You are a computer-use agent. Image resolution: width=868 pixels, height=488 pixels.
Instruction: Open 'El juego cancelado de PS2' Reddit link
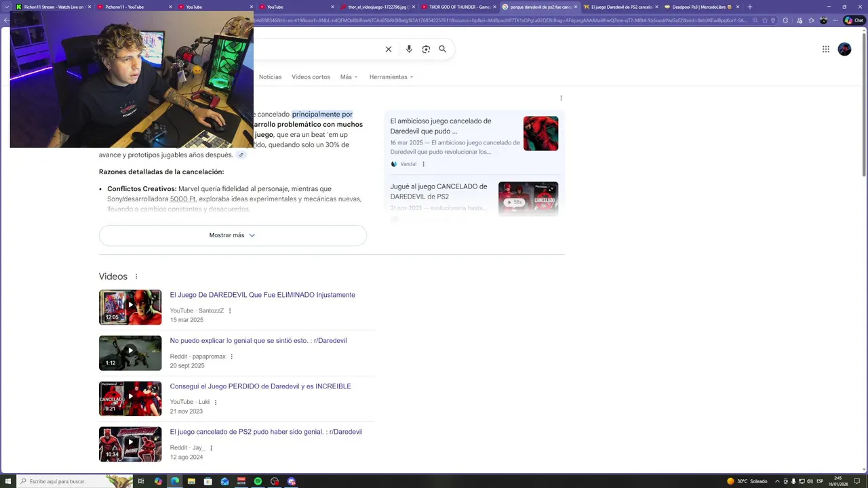pyautogui.click(x=266, y=432)
